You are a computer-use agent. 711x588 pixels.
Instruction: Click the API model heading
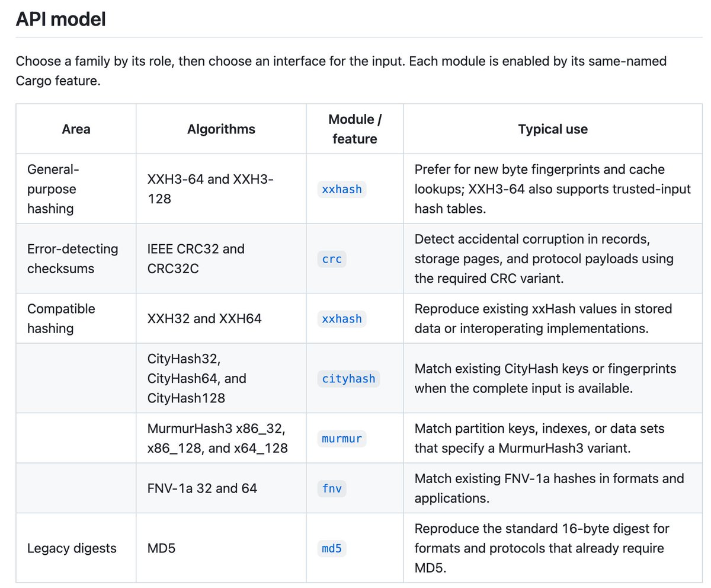click(61, 19)
